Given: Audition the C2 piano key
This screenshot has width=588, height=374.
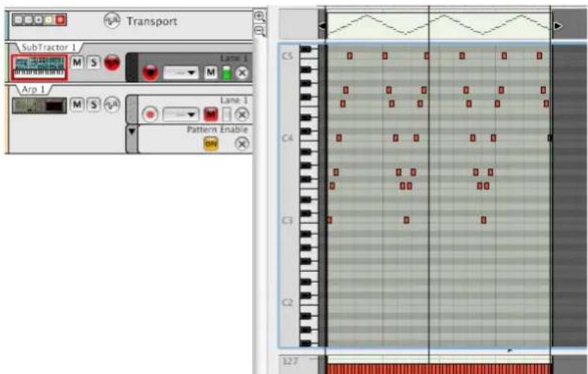Looking at the screenshot, I should (310, 302).
